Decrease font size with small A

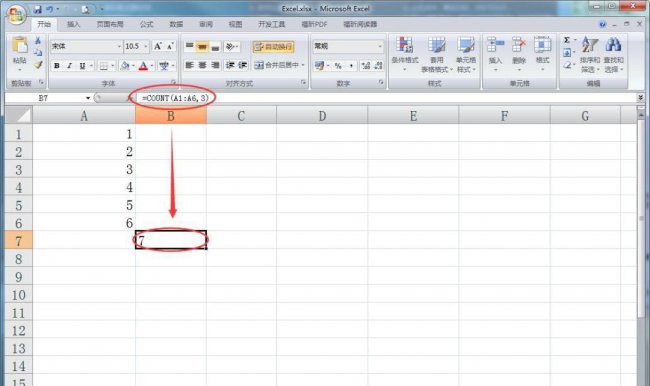[170, 46]
